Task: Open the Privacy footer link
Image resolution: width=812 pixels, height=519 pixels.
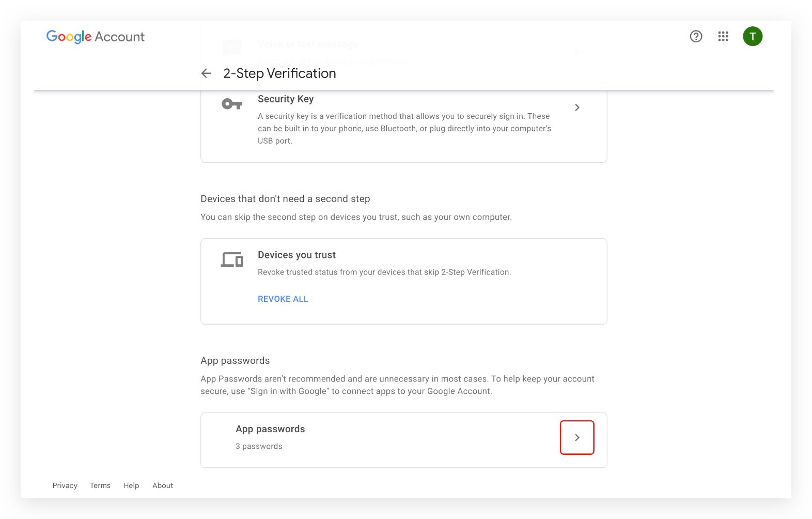Action: tap(65, 485)
